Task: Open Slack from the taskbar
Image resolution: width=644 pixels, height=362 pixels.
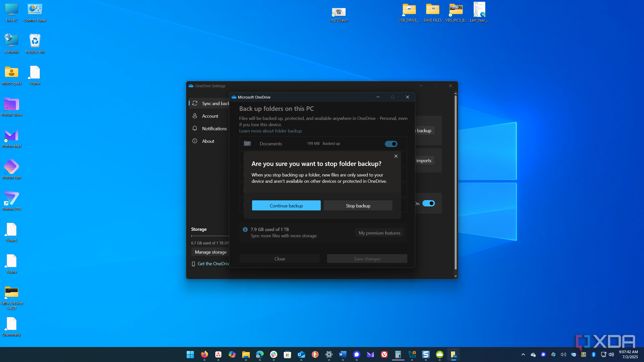Action: coord(273,354)
